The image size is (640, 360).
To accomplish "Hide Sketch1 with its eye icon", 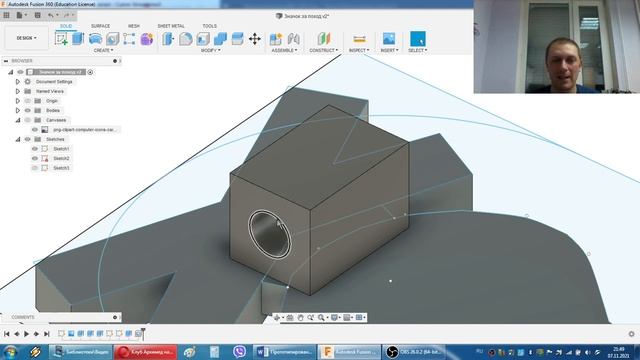I will tap(35, 149).
